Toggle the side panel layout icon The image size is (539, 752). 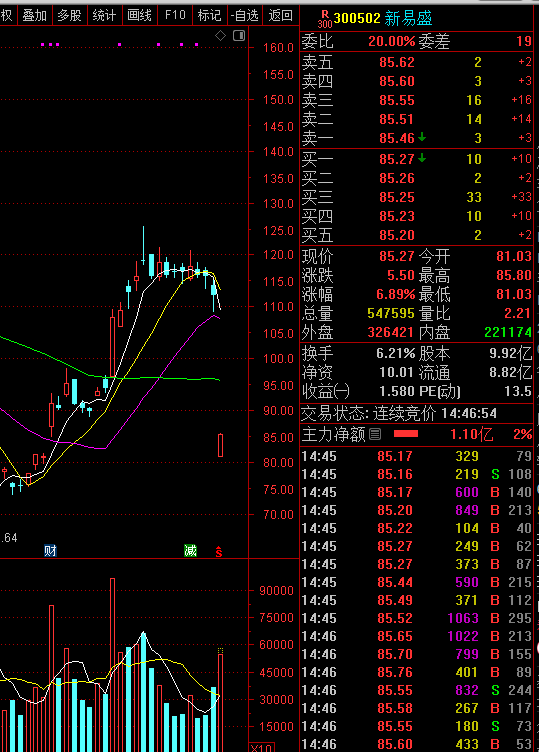(239, 35)
